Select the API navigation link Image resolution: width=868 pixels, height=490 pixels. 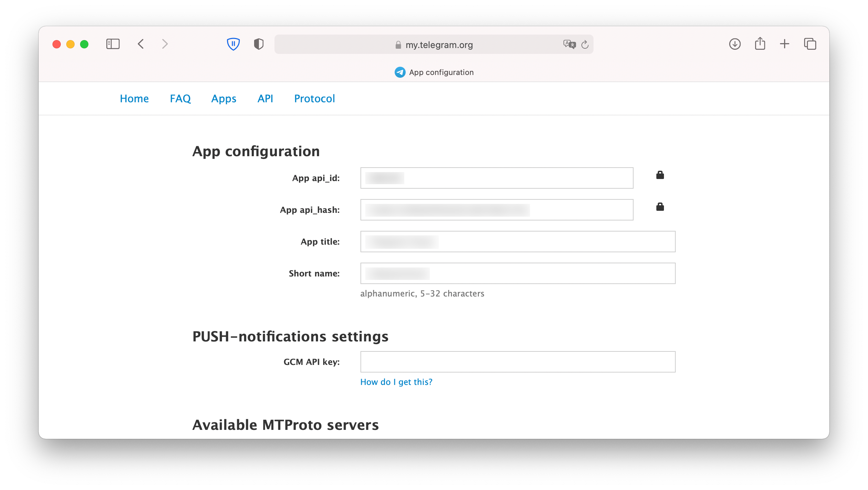[265, 98]
